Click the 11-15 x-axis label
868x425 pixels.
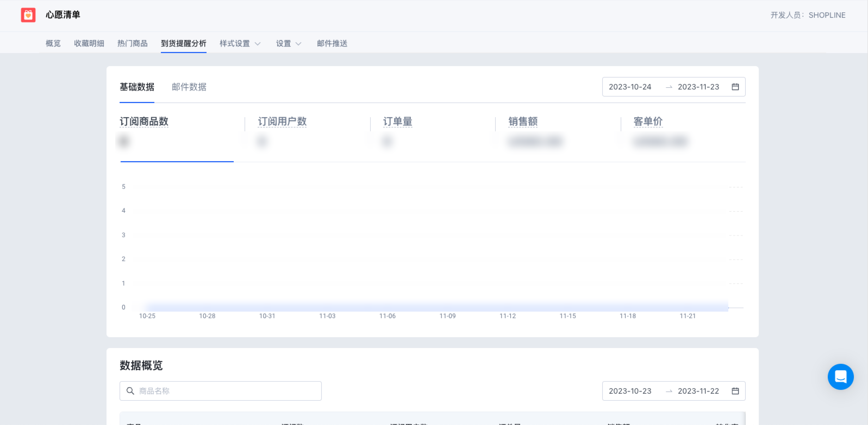coord(568,316)
